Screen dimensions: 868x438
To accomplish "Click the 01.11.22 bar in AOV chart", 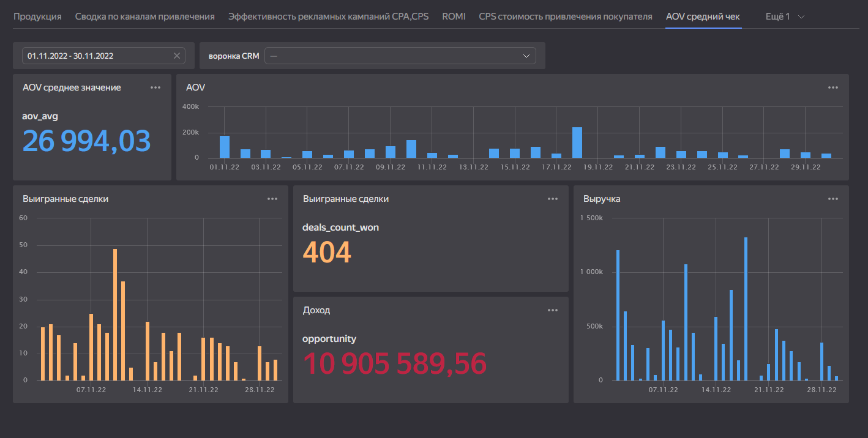I will point(225,147).
